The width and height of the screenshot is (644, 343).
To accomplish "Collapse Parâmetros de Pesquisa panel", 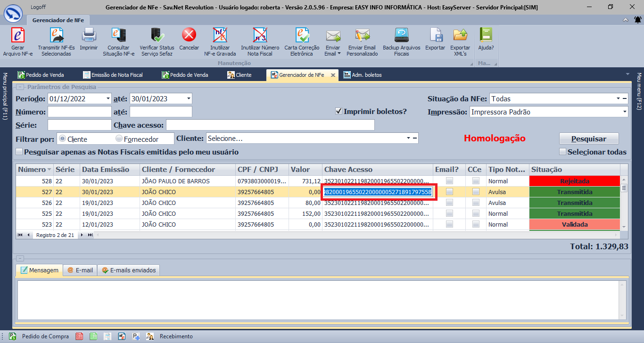I will [20, 87].
